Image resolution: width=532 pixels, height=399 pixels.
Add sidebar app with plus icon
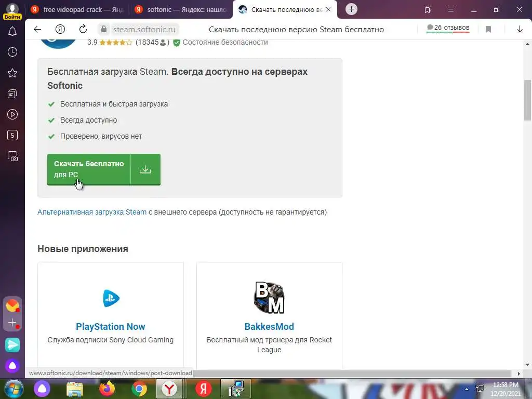[x=12, y=322]
